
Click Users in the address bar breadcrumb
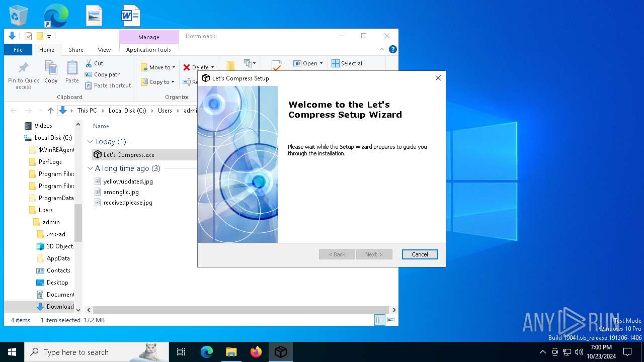(165, 111)
